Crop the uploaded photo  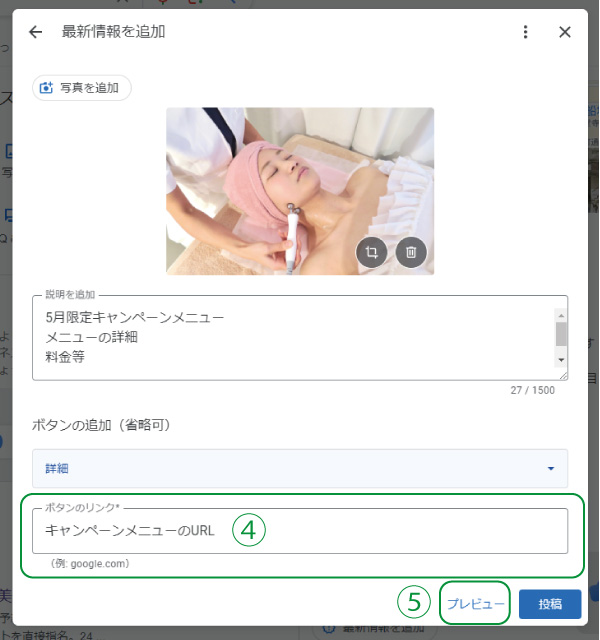pyautogui.click(x=371, y=253)
